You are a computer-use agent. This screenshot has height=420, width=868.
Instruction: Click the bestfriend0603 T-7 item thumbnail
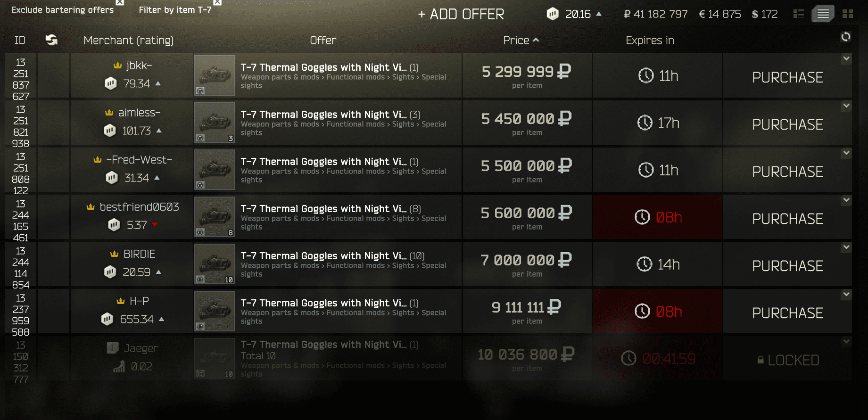[215, 217]
